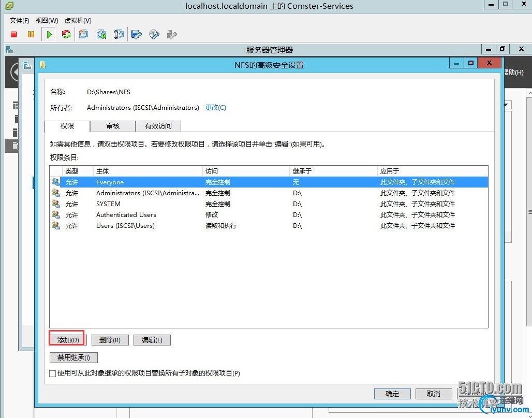The image size is (532, 418).
Task: Click the 帮助(H) menu in Server Manager
Action: point(514,73)
